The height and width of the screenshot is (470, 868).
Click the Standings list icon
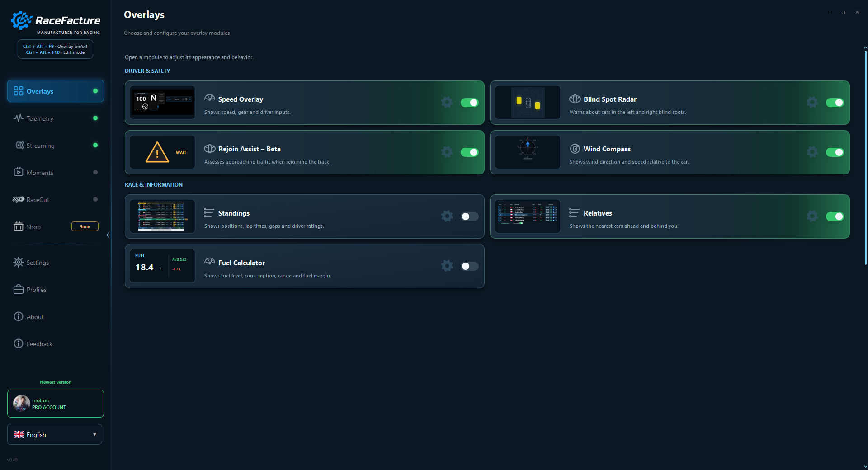(x=209, y=213)
